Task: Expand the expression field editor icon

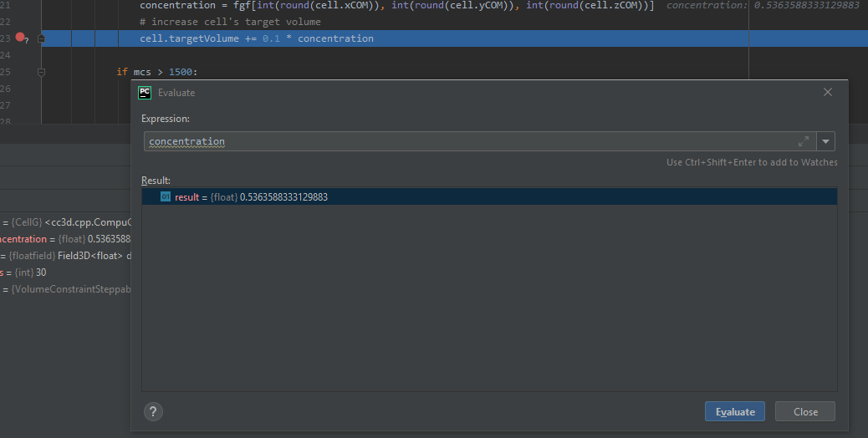Action: (x=804, y=141)
